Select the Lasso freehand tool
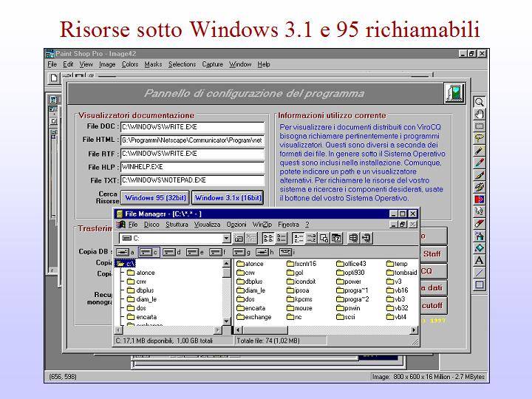The width and height of the screenshot is (532, 399). tap(479, 138)
